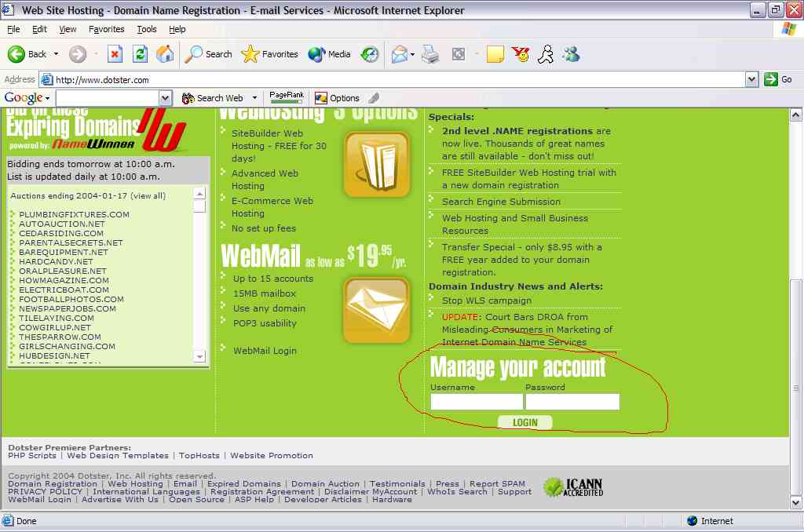Open the Stop WLS campaign link
This screenshot has width=804, height=532.
(487, 301)
